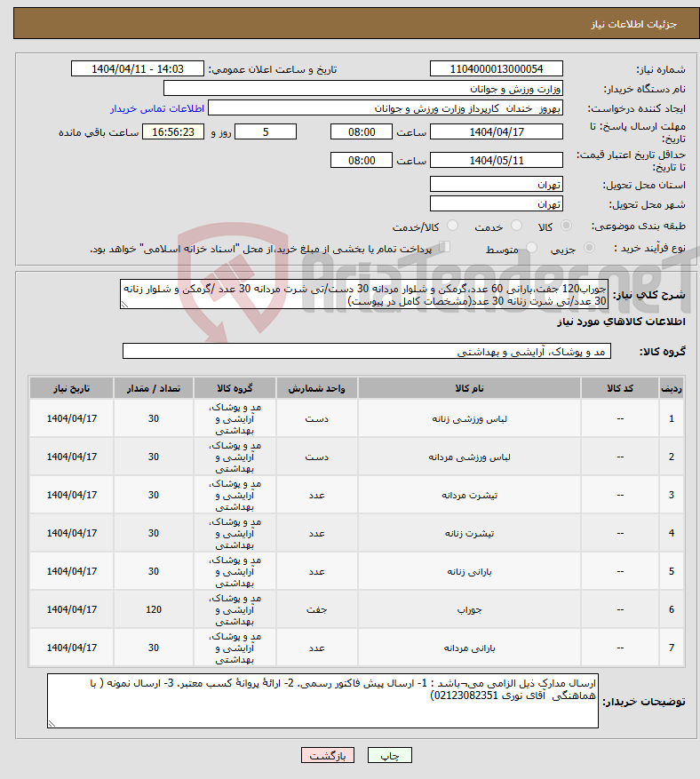The height and width of the screenshot is (779, 700).
Task: Click the resize handle of buyer notes box
Action: [52, 724]
